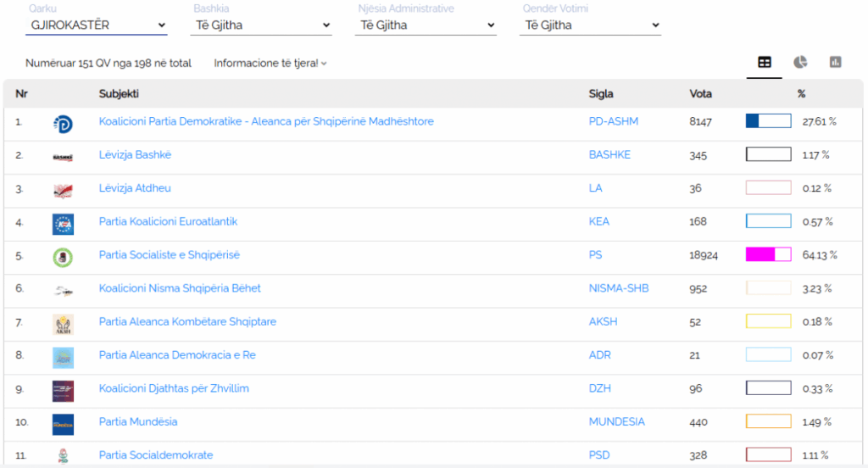Click the BASHKE sigla link
Image resolution: width=868 pixels, height=468 pixels.
[x=609, y=154]
